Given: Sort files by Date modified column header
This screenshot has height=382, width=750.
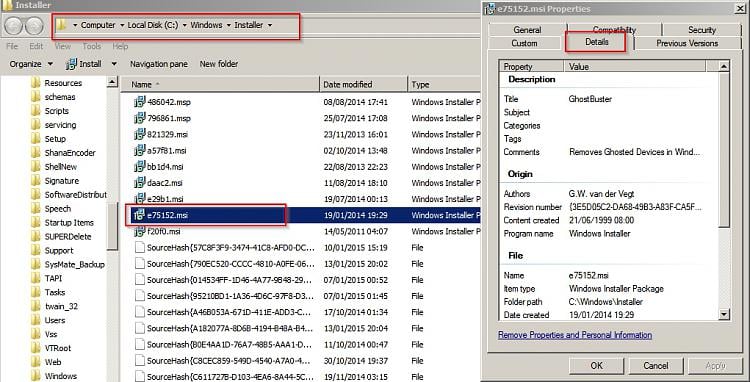Looking at the screenshot, I should (364, 85).
